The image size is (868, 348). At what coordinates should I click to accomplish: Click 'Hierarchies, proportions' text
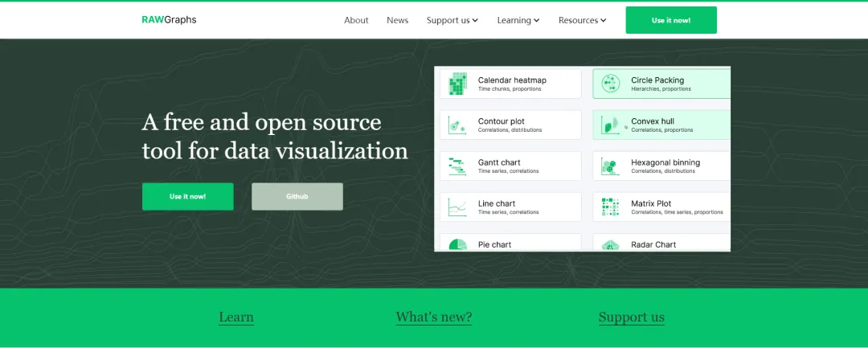[x=661, y=89]
